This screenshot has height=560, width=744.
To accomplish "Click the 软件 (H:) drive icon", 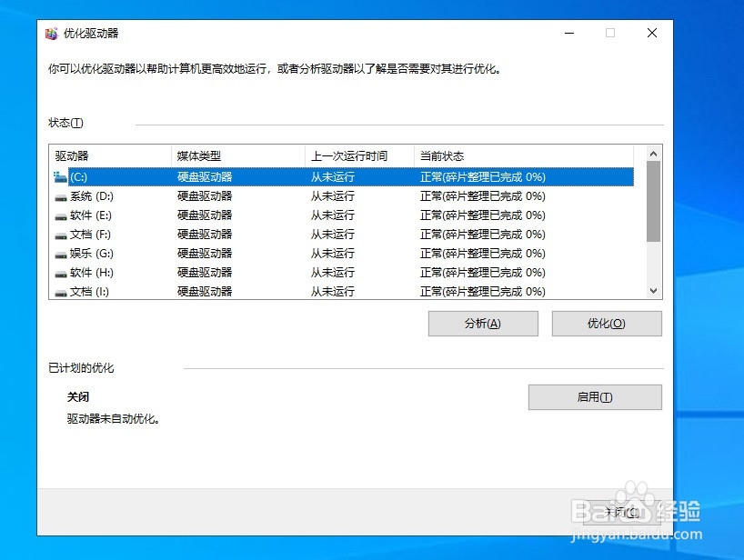I will coord(61,272).
